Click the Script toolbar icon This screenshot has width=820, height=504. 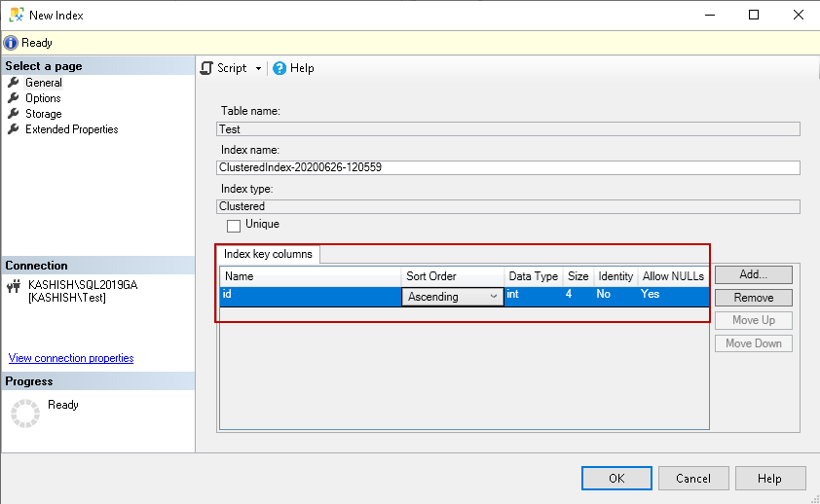point(206,68)
